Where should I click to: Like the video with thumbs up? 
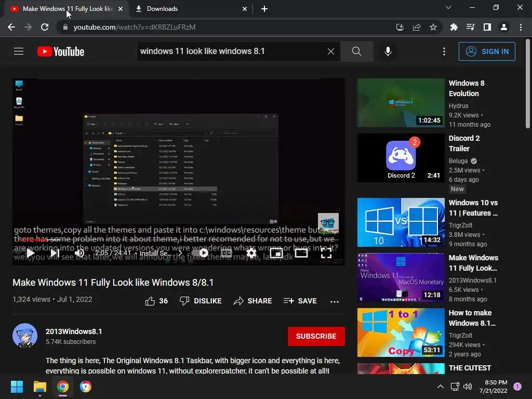150,301
